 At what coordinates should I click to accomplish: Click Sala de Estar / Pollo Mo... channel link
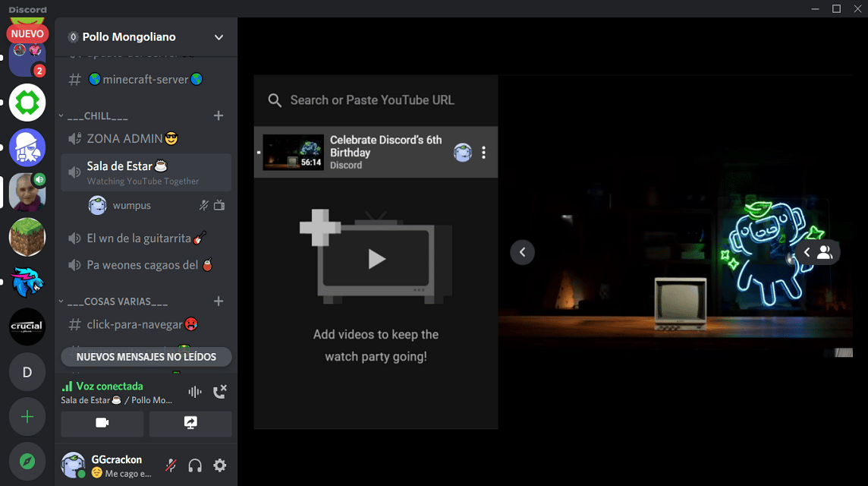(116, 400)
